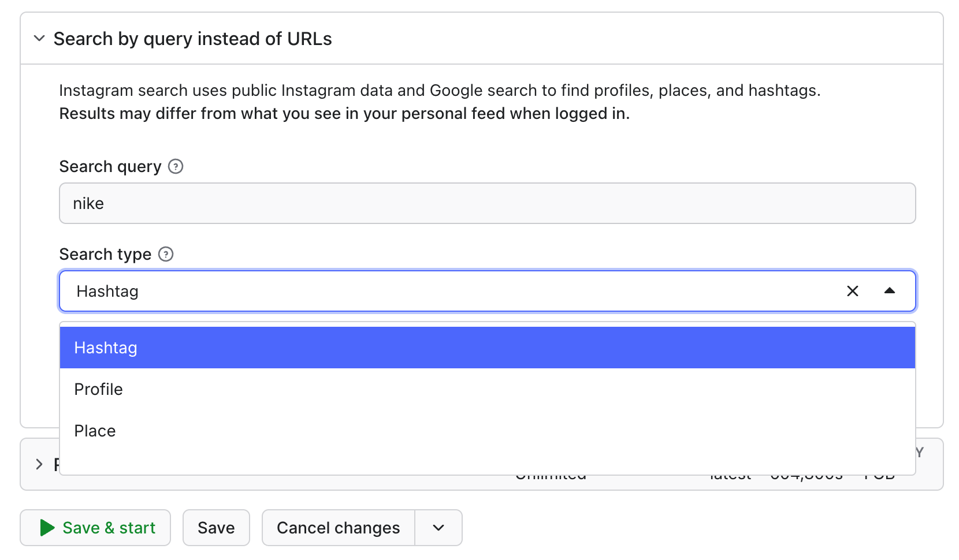Click the Save & start button

pyautogui.click(x=95, y=528)
